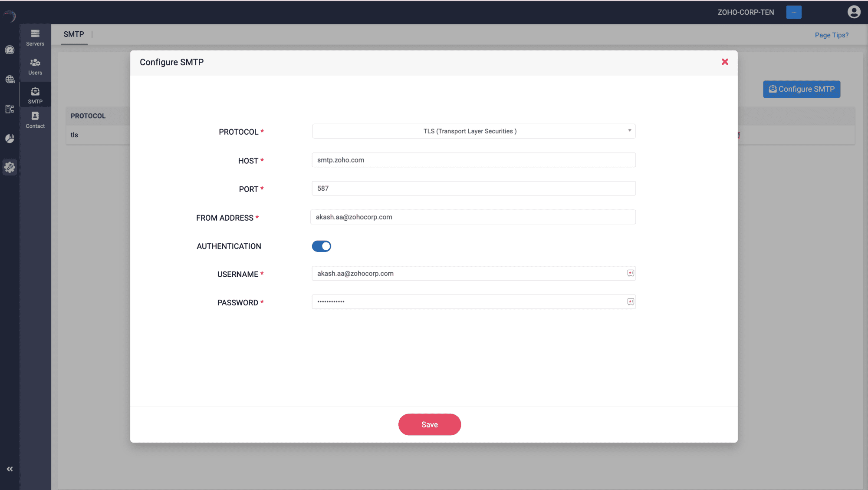Open the dashboard speedometer icon in sidebar
868x490 pixels.
(10, 50)
